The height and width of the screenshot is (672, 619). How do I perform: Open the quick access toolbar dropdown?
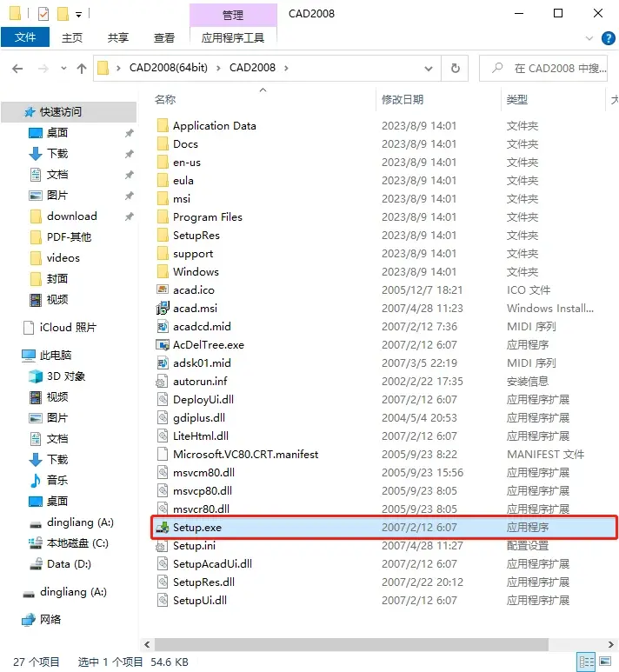pos(78,15)
